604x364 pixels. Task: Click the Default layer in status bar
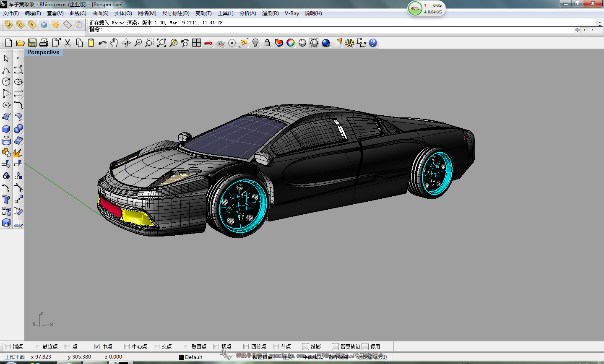(x=191, y=357)
